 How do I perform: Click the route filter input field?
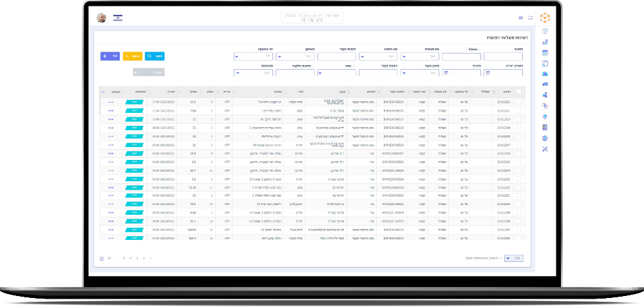pyautogui.click(x=461, y=56)
